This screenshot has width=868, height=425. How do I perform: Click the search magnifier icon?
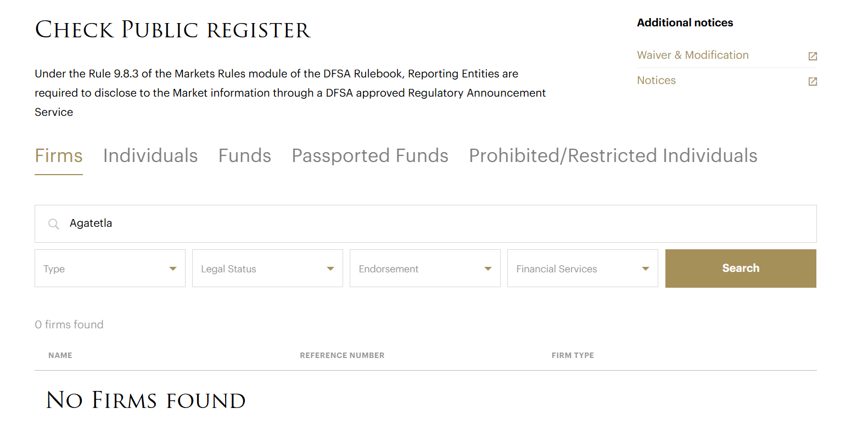coord(53,223)
